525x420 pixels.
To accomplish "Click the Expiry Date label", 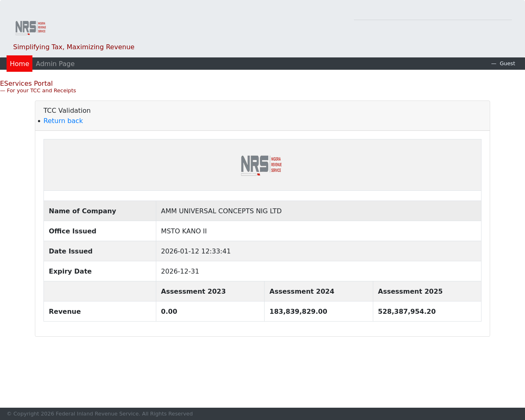I will coord(70,271).
